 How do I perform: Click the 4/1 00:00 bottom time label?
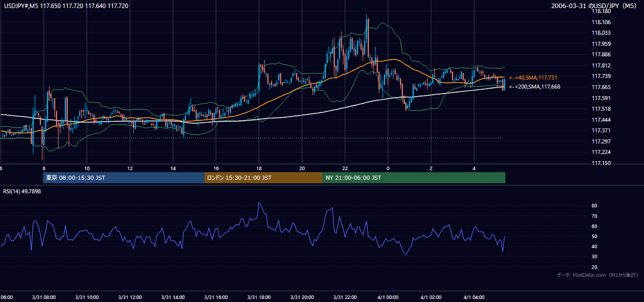(388, 297)
